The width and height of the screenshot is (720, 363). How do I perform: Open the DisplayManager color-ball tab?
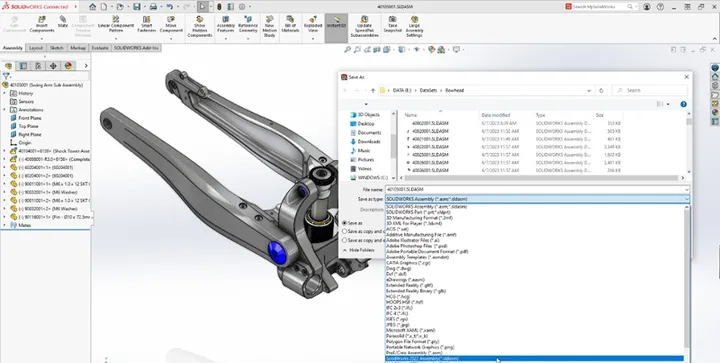pos(68,66)
